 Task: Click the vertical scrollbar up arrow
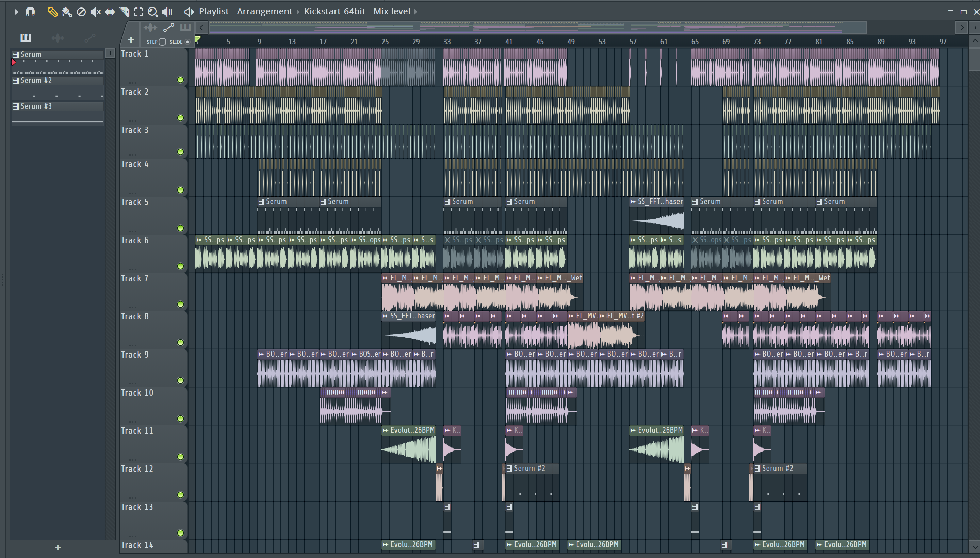coord(974,41)
